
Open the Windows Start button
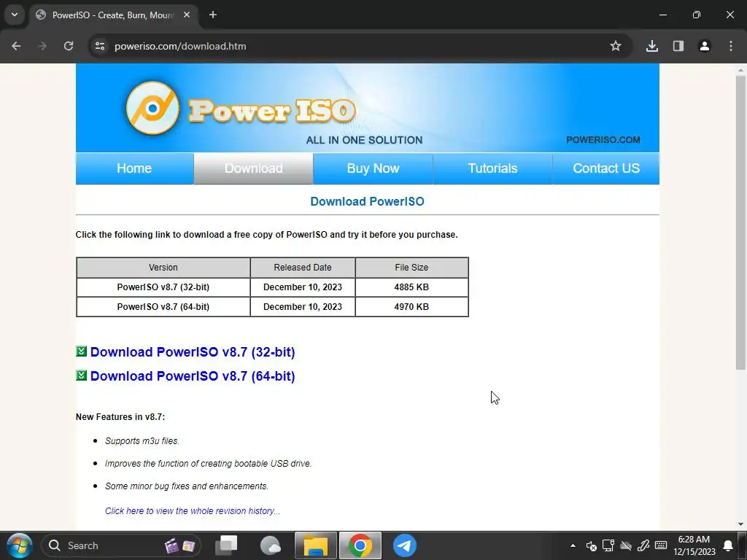click(x=20, y=545)
